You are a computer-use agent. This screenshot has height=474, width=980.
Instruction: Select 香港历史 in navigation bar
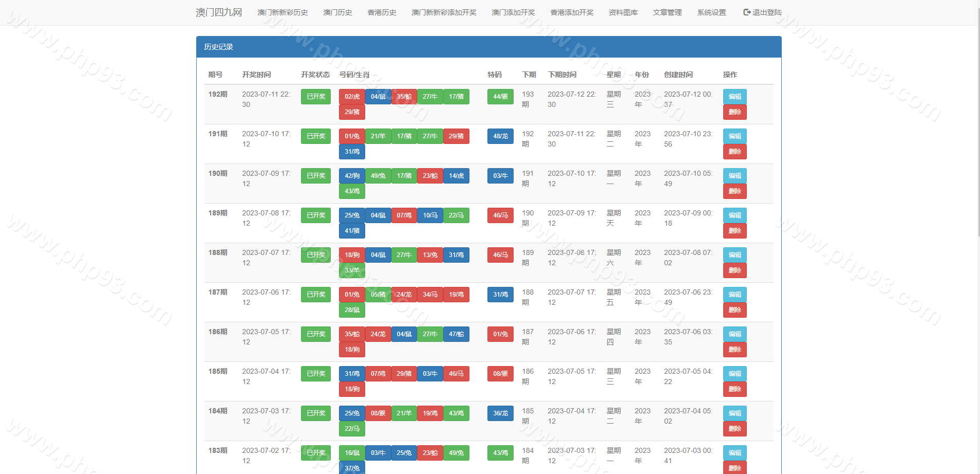382,12
